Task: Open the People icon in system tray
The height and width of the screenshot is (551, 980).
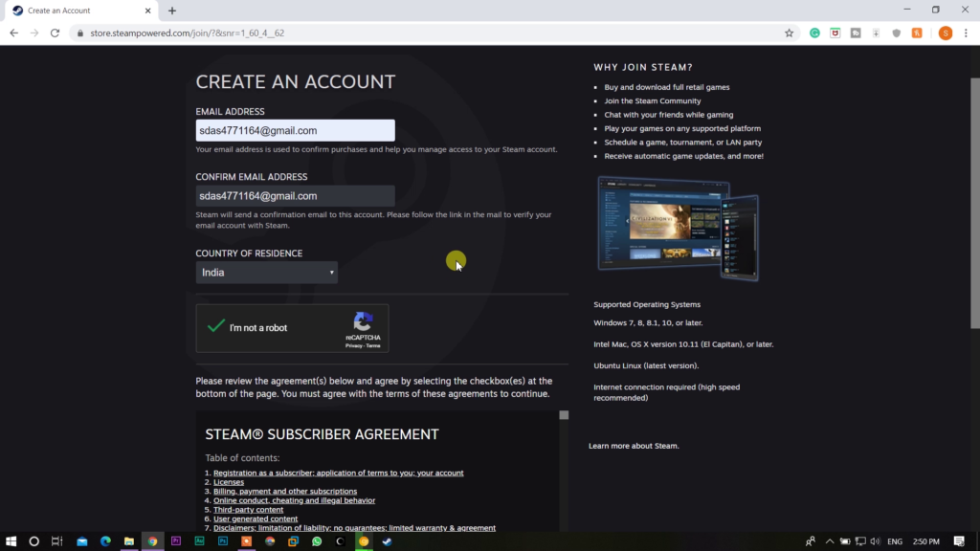Action: click(811, 541)
